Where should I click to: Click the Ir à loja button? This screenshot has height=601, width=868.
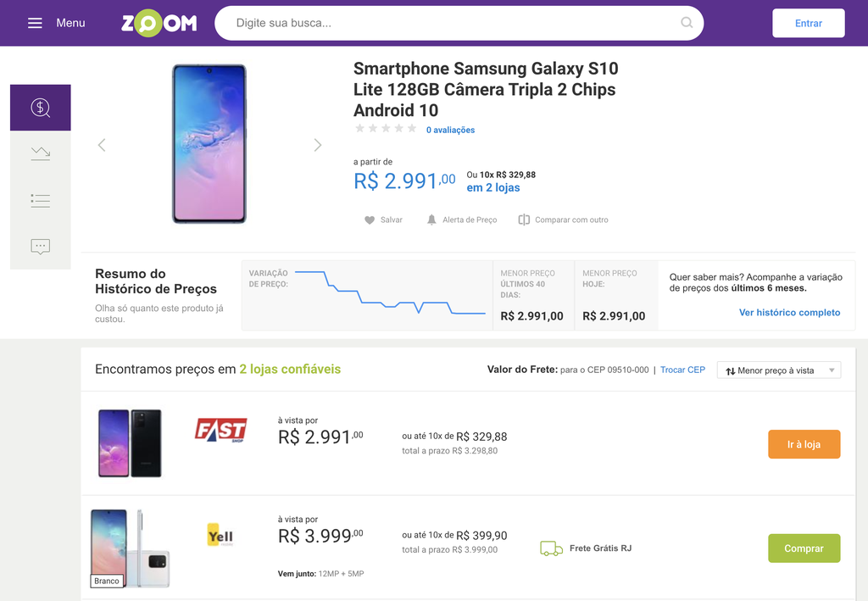click(x=804, y=444)
